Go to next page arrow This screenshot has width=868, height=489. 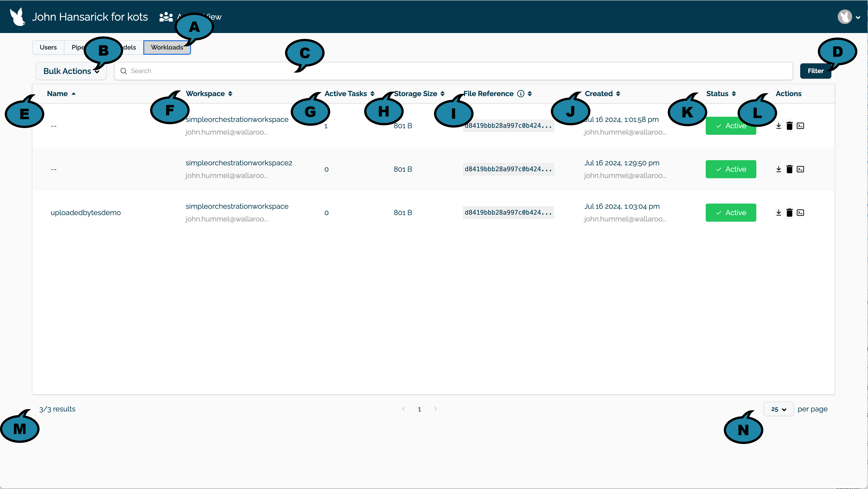click(x=435, y=409)
